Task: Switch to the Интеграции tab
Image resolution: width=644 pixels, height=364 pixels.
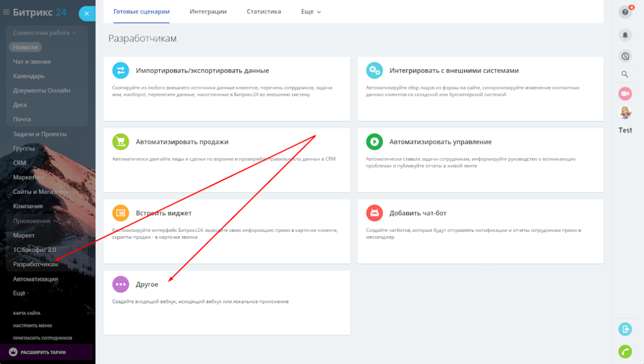Action: tap(208, 12)
